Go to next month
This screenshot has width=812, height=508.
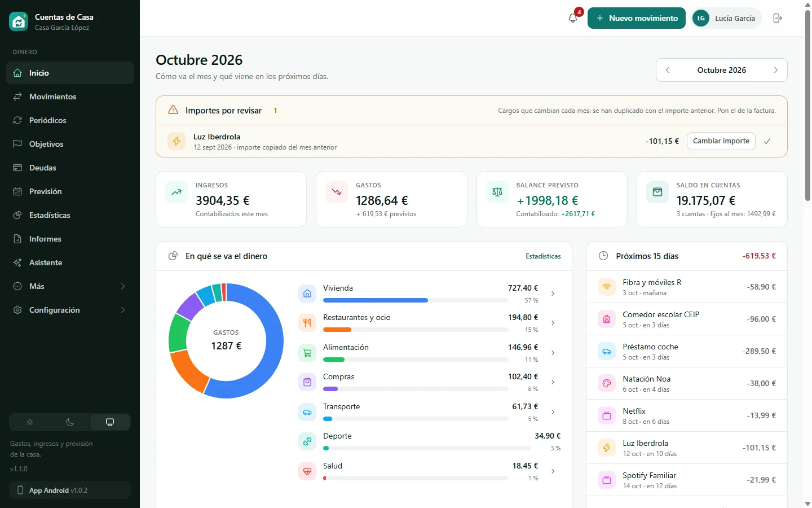point(776,70)
